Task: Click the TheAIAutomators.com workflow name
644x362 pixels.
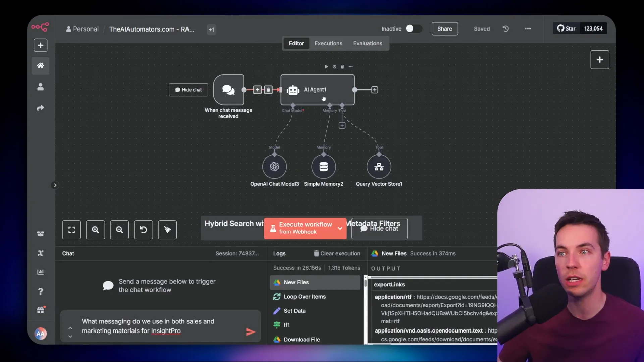Action: (152, 29)
